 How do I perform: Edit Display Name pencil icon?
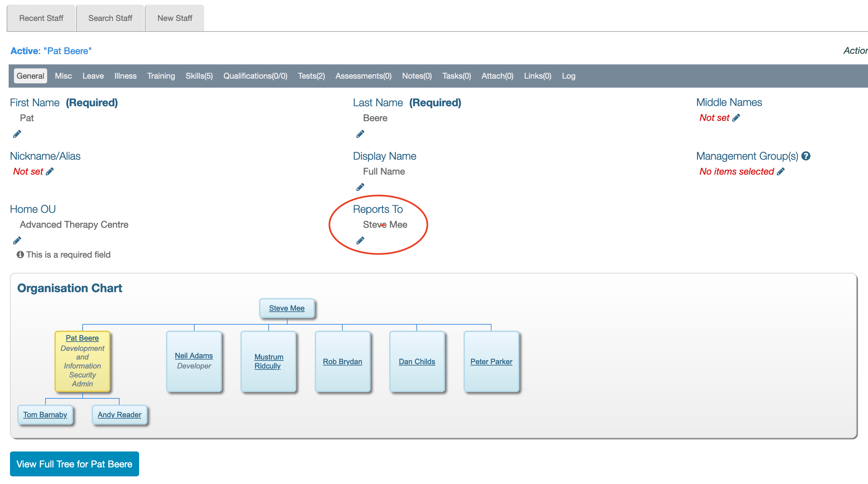360,187
